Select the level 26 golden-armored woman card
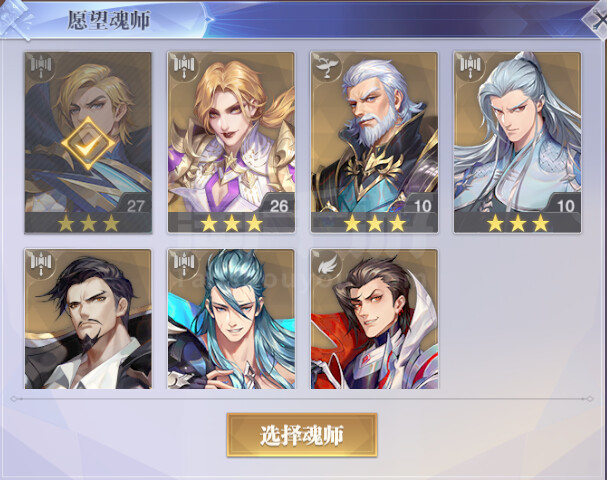Image resolution: width=607 pixels, height=480 pixels. [231, 142]
